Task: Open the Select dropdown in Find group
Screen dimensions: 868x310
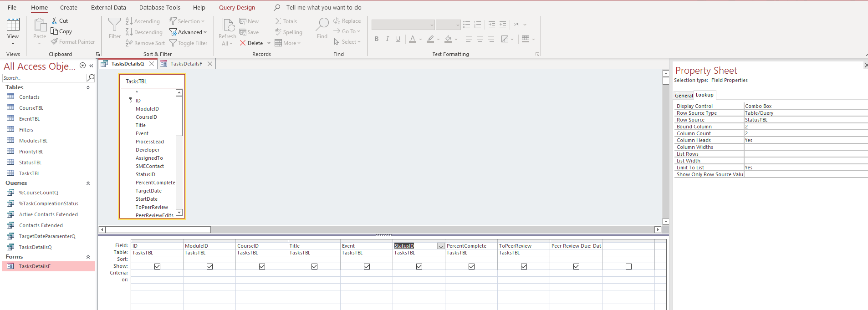Action: tap(347, 42)
